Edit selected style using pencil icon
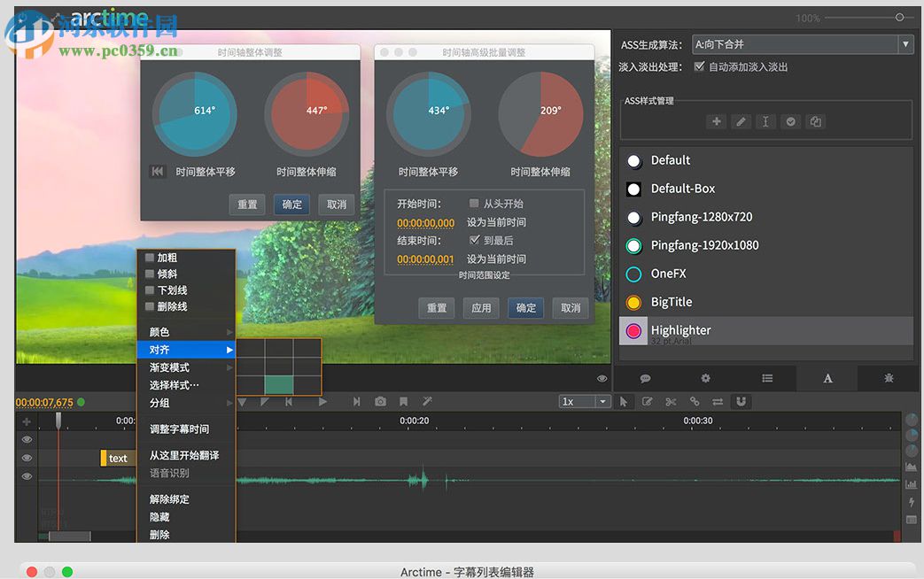Image resolution: width=924 pixels, height=579 pixels. pos(741,121)
